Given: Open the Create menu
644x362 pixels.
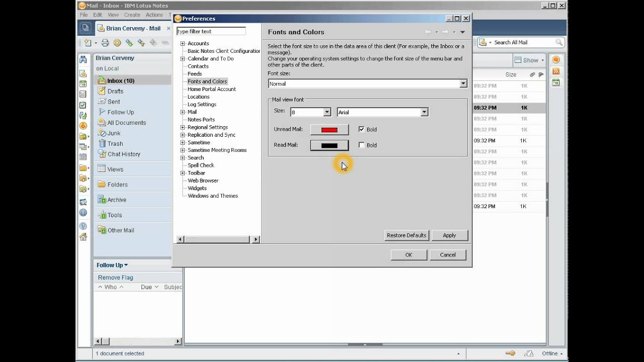Looking at the screenshot, I should pyautogui.click(x=132, y=15).
